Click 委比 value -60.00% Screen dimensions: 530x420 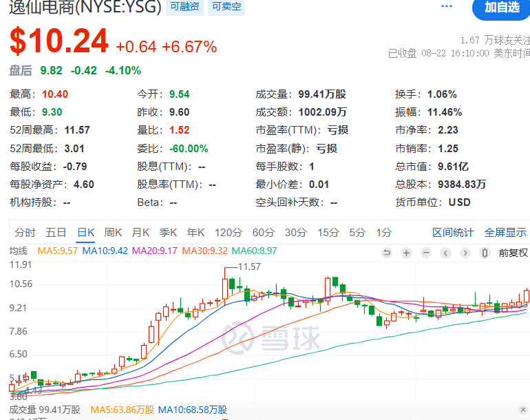[189, 149]
